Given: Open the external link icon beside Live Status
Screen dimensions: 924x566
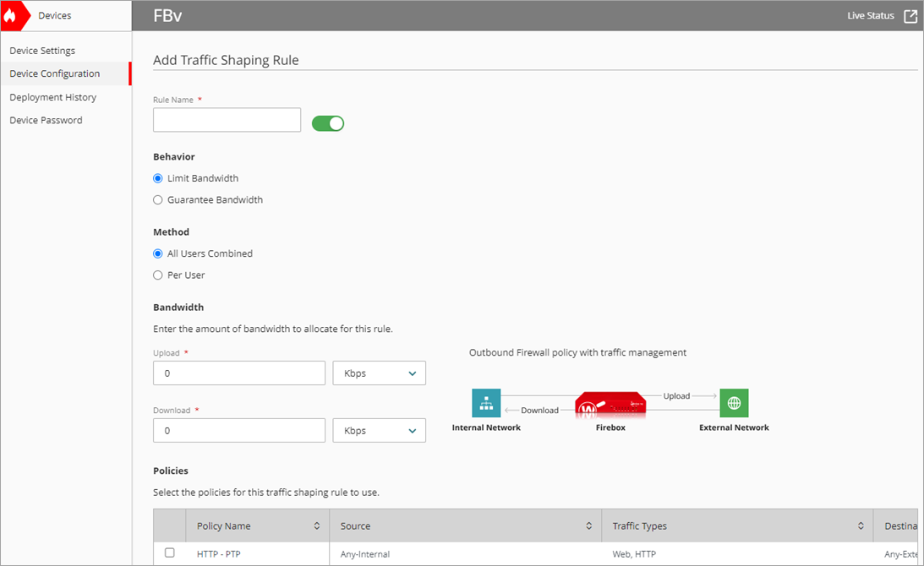Looking at the screenshot, I should [x=910, y=15].
